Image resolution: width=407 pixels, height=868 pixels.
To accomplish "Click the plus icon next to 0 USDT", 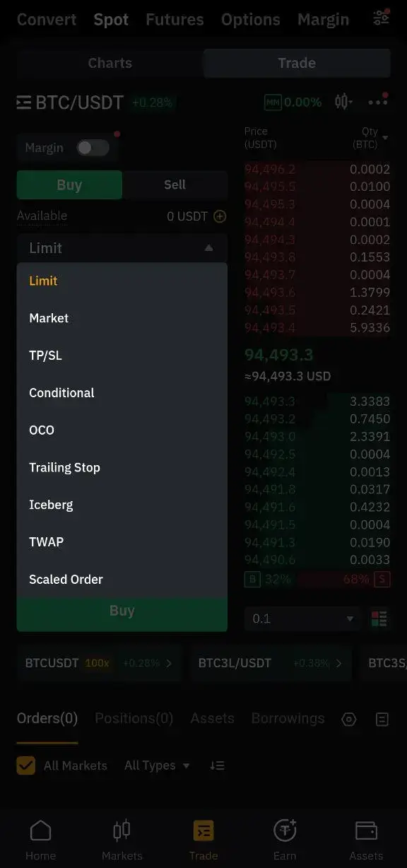I will point(219,216).
